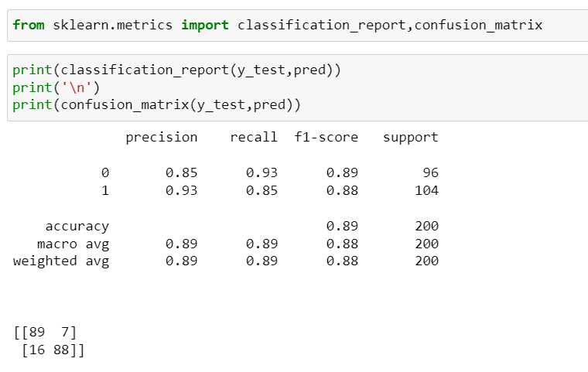Screen dimensions: 588x372
Task: Click the green 'import' keyword
Action: click(205, 25)
